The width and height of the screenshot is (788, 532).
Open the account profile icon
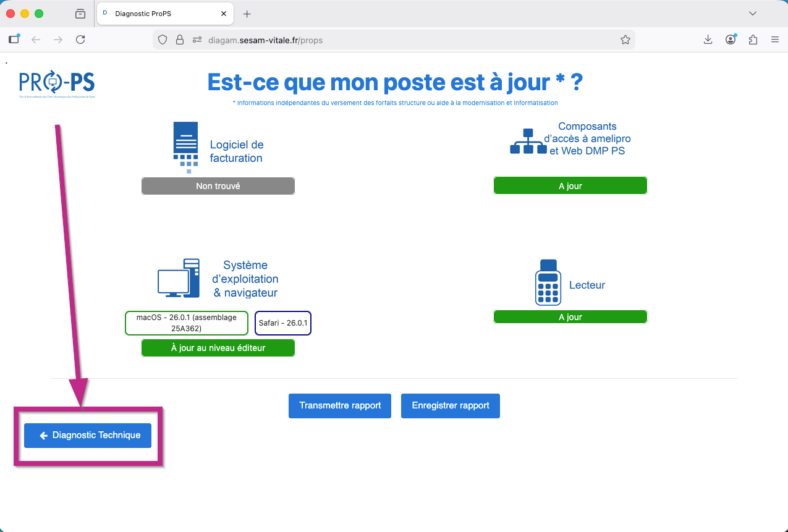[x=731, y=40]
